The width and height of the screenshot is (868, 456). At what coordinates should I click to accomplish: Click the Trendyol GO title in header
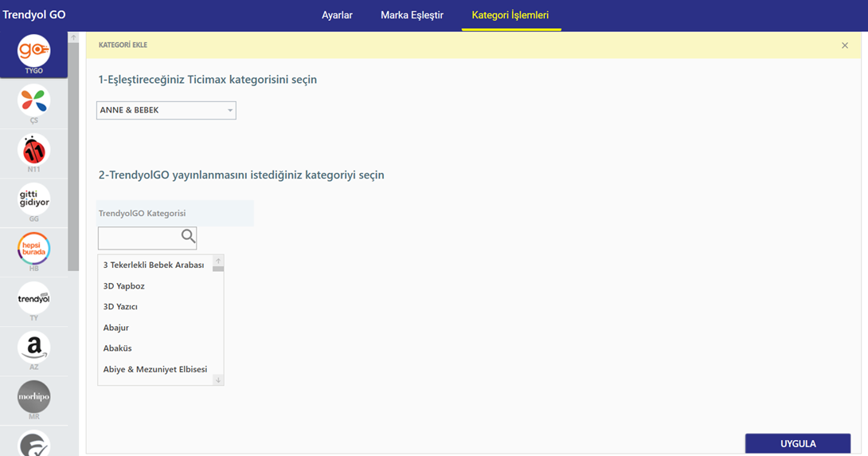pyautogui.click(x=33, y=15)
